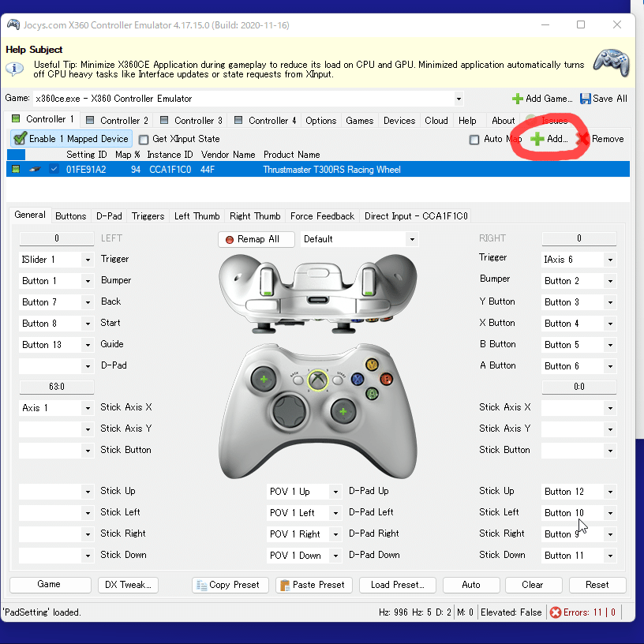Viewport: 644px width, 644px height.
Task: Click the blue X button on controller image
Action: [x=358, y=379]
